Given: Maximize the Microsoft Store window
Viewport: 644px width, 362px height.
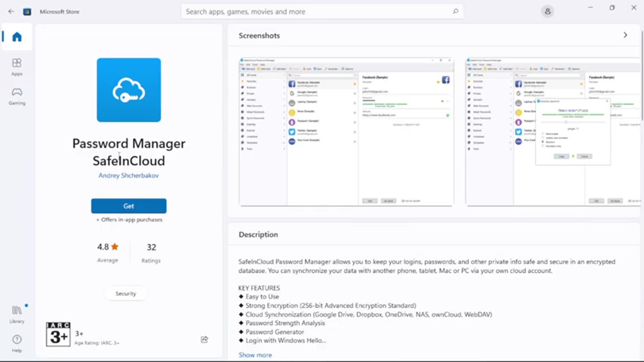Looking at the screenshot, I should tap(612, 8).
